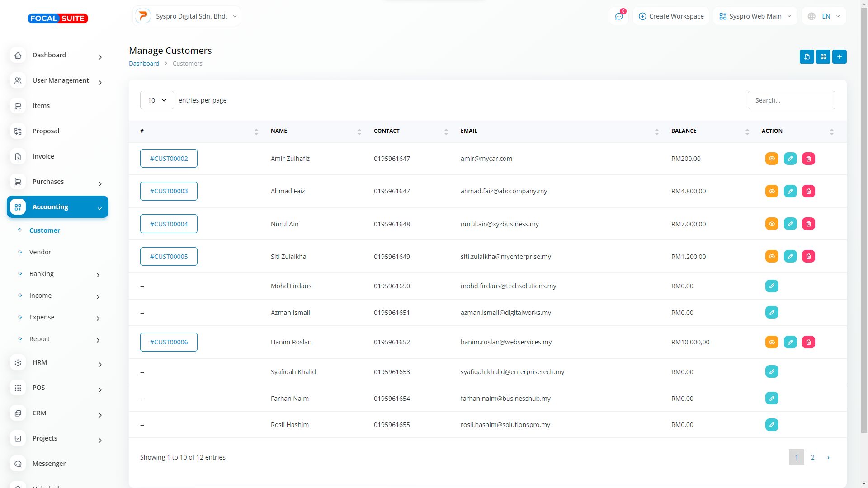Open the Syspro Web Main workspace dropdown
This screenshot has height=488, width=868.
(x=755, y=16)
